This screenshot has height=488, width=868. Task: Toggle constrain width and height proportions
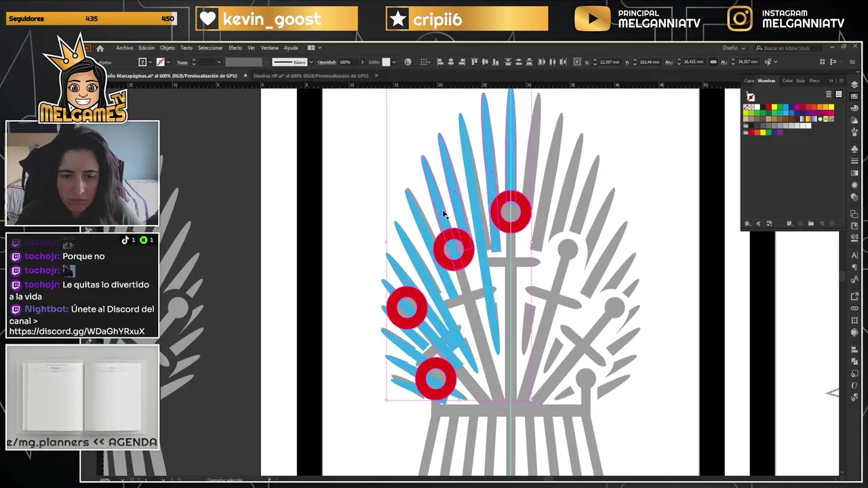713,62
